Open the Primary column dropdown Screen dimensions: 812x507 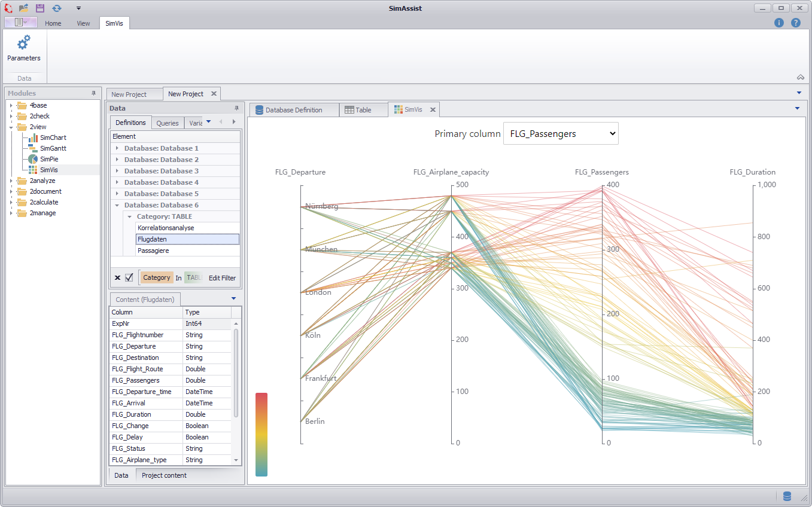[x=561, y=134]
